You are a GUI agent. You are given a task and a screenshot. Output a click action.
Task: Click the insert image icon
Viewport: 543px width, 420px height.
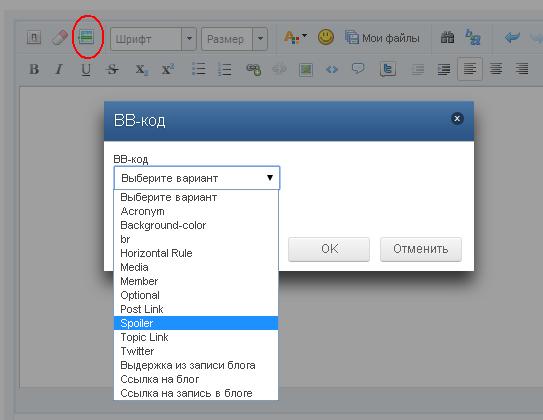[306, 70]
